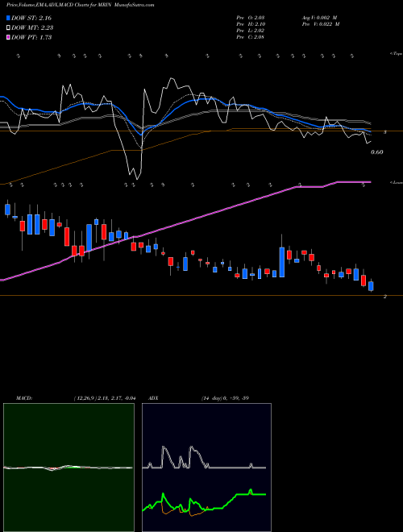Click the MACD '(12,26,9) 2.13, 2.17, -0.04' values
Viewport: 403px width, 532px height.
click(105, 398)
